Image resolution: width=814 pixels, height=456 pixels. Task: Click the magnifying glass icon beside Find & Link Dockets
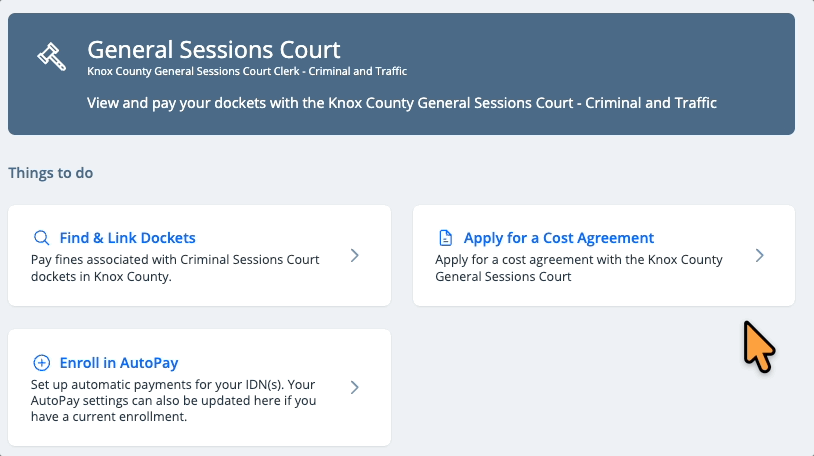tap(41, 238)
